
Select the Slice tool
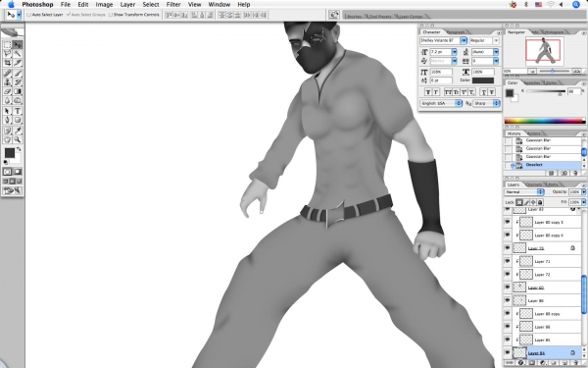click(x=18, y=63)
